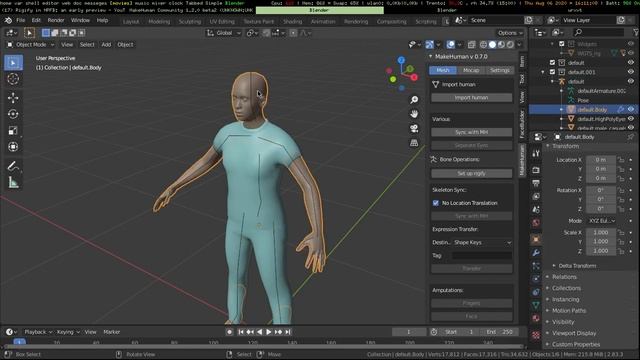The image size is (640, 360).
Task: Switch to the Modeling workspace tab
Action: (x=159, y=21)
